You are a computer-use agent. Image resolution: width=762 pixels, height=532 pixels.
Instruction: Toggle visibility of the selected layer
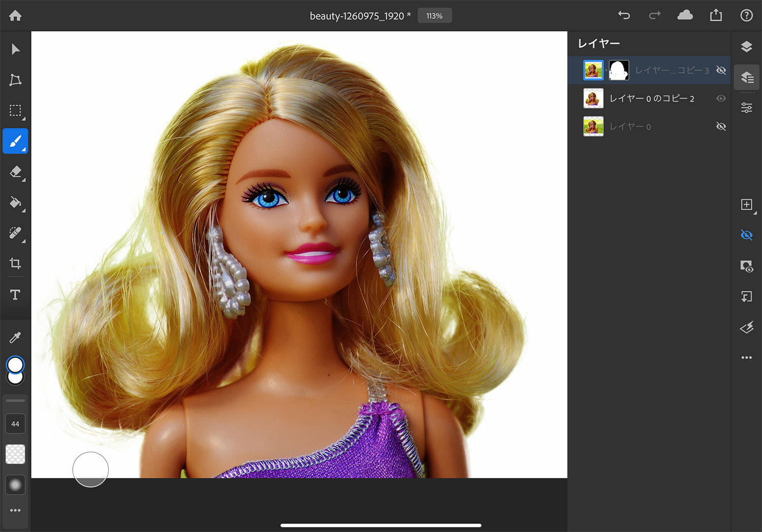[746, 235]
